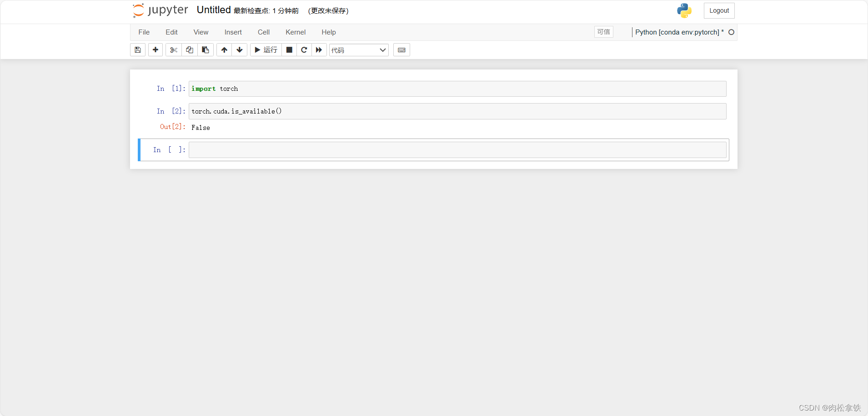Screen dimensions: 868x416
Task: Rename notebook by clicking Untitled title
Action: (214, 10)
